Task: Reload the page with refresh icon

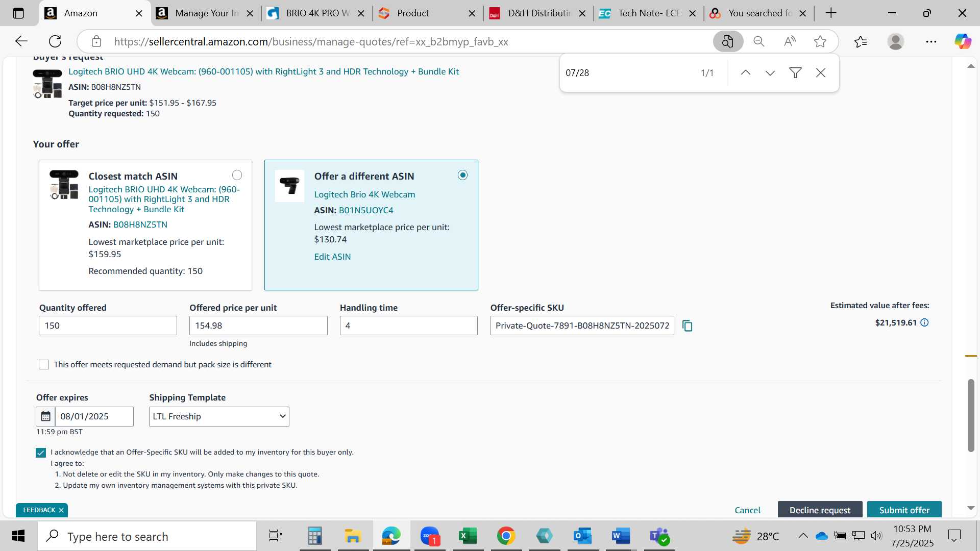Action: pyautogui.click(x=55, y=41)
